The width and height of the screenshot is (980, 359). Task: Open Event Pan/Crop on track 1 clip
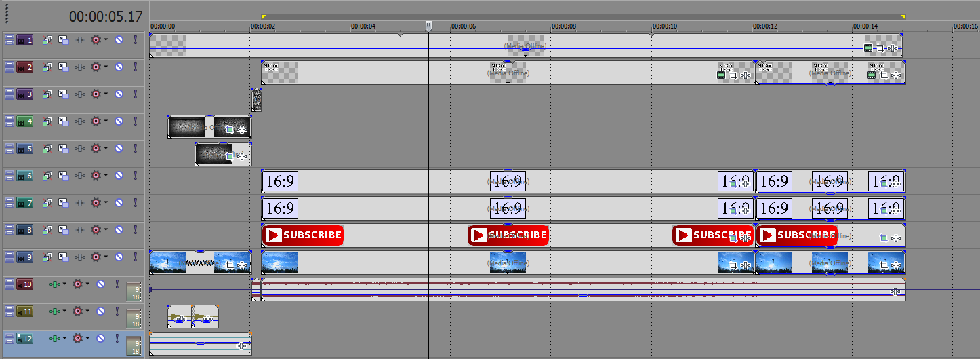click(x=880, y=48)
